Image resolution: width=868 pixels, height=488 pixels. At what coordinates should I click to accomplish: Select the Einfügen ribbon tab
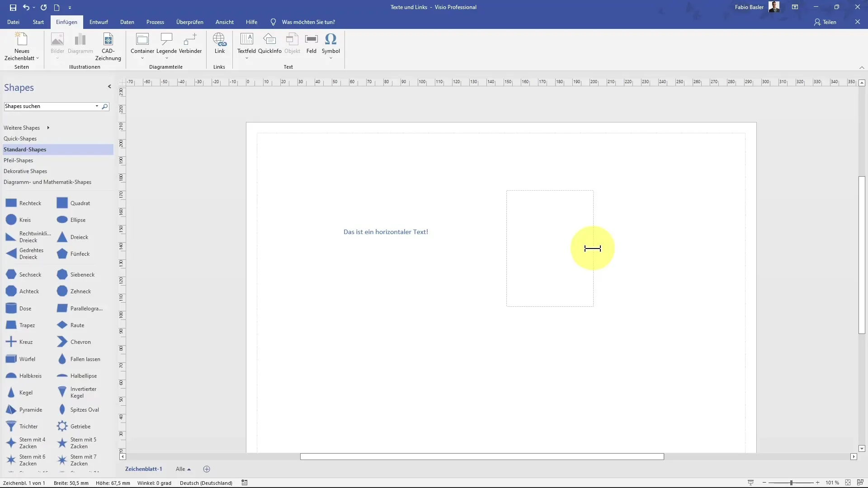tap(66, 22)
